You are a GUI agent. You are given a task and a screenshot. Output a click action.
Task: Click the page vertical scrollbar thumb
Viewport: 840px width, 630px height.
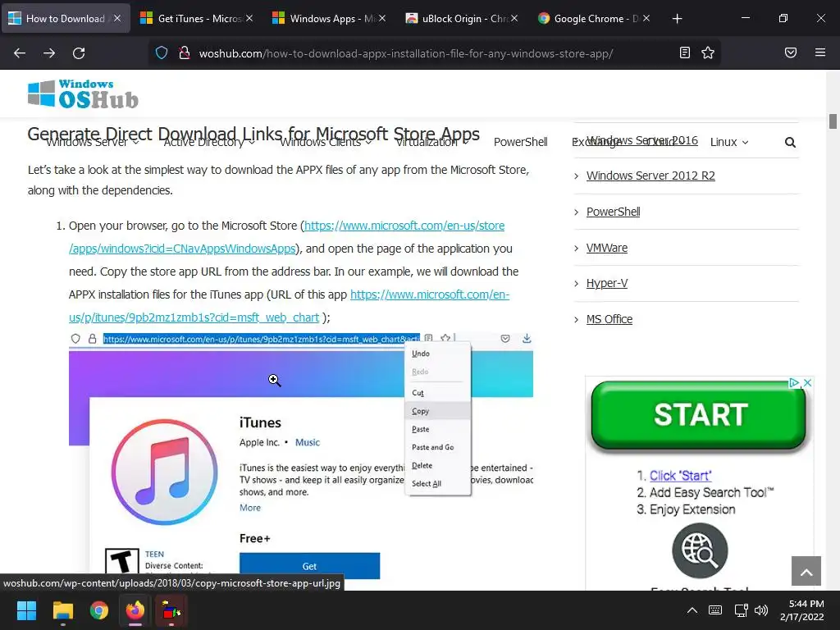(x=833, y=121)
